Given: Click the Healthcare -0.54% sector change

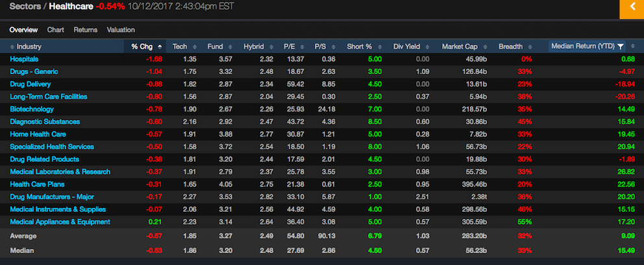Looking at the screenshot, I should pyautogui.click(x=110, y=6).
